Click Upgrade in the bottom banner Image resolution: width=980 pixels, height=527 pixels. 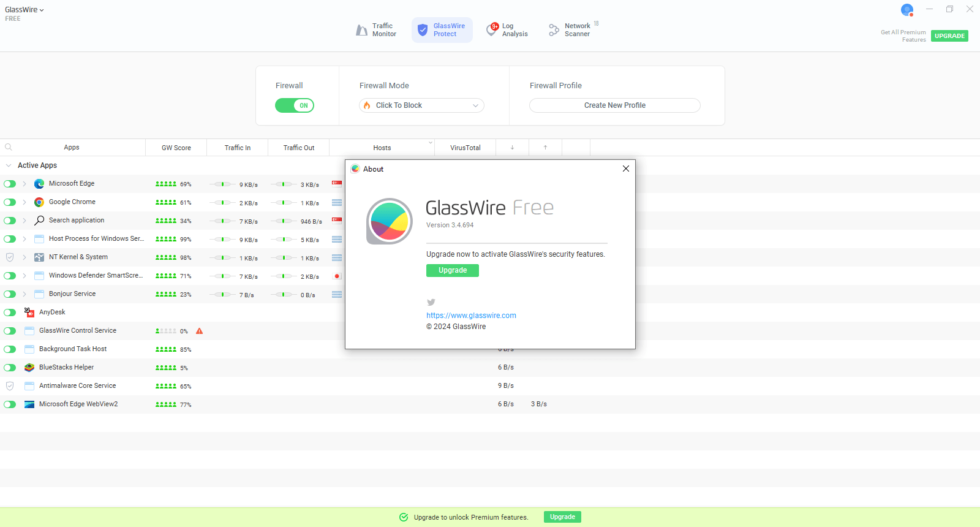[562, 517]
